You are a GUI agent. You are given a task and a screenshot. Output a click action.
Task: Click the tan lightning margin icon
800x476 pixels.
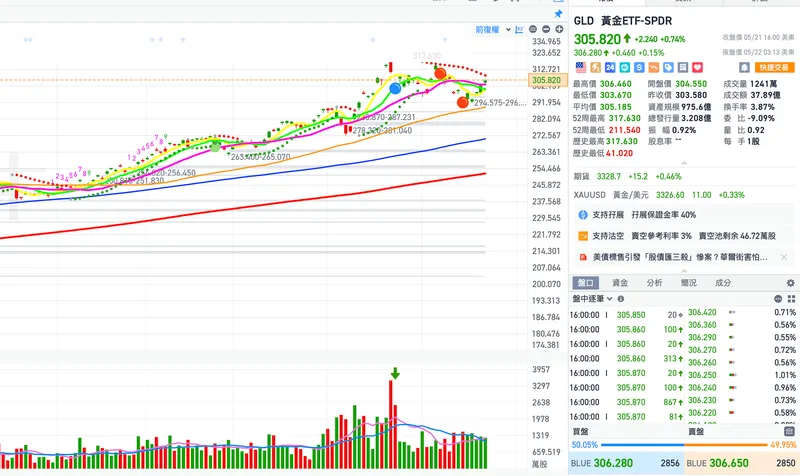click(595, 67)
